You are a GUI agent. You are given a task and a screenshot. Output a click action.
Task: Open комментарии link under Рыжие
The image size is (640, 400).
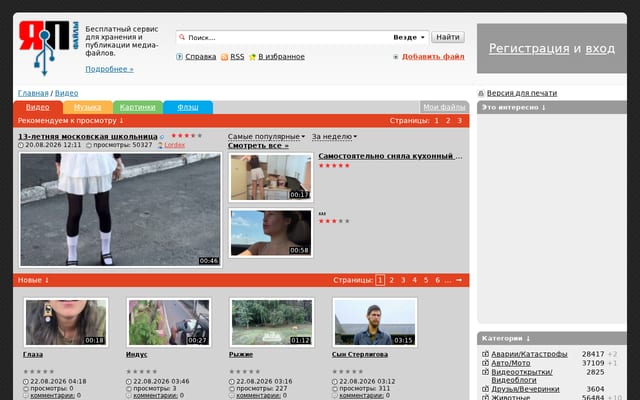point(258,396)
